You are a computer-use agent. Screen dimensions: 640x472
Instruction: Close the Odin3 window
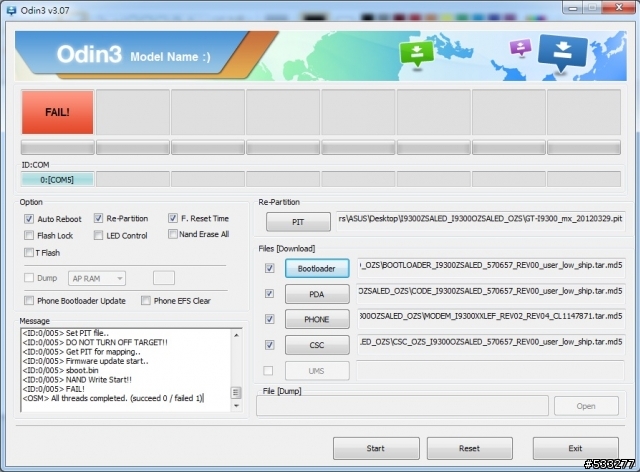click(x=620, y=7)
